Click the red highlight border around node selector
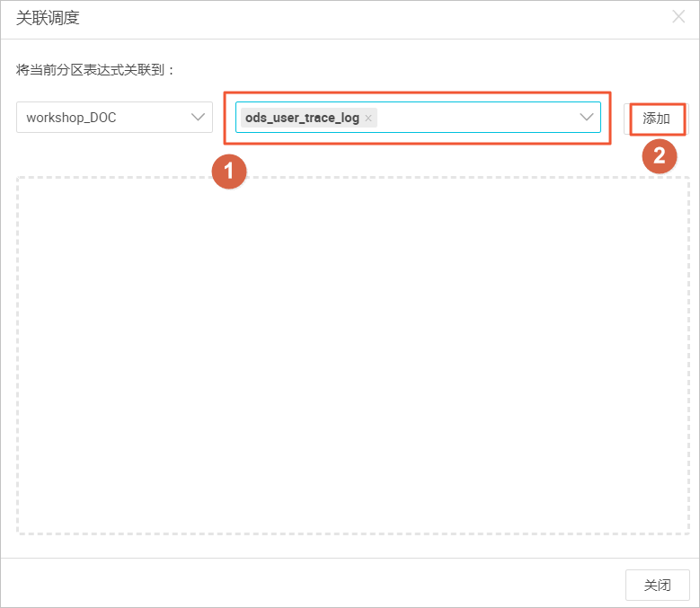The width and height of the screenshot is (700, 608). [417, 93]
